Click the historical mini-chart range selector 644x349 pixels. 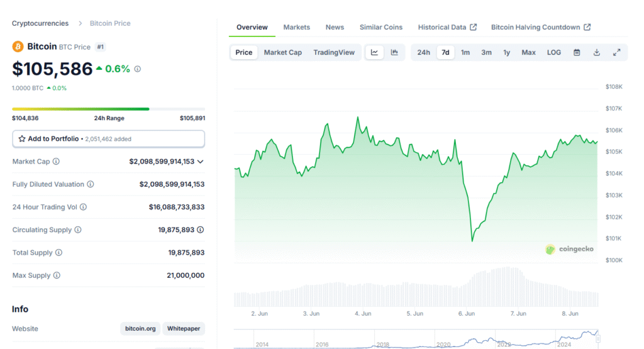(416, 339)
